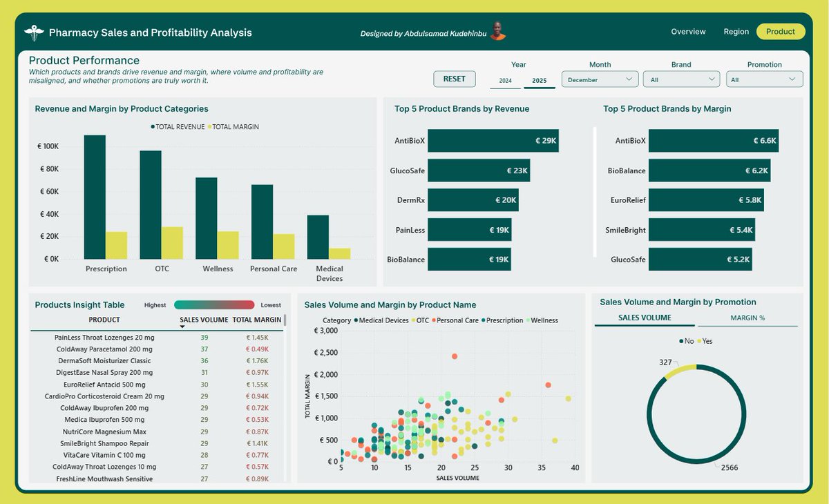Click the Wellness total revenue bar
The image size is (829, 504).
(x=206, y=218)
